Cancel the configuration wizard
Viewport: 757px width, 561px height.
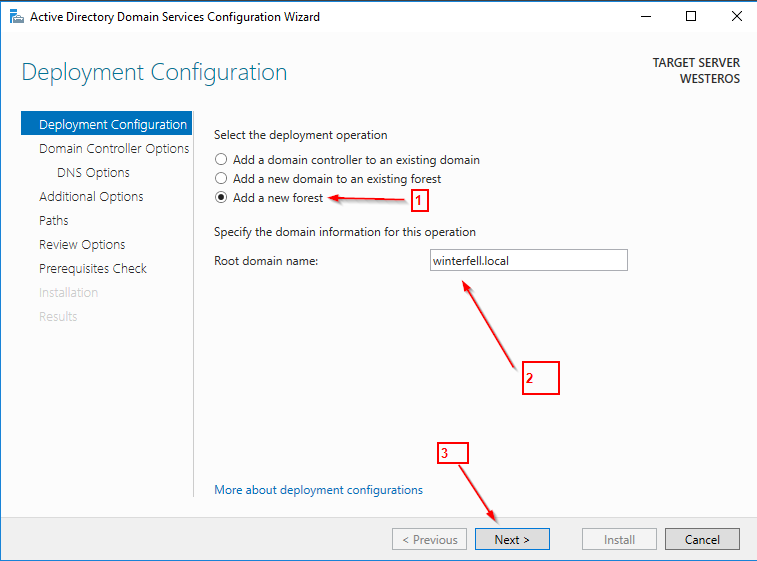(x=702, y=539)
